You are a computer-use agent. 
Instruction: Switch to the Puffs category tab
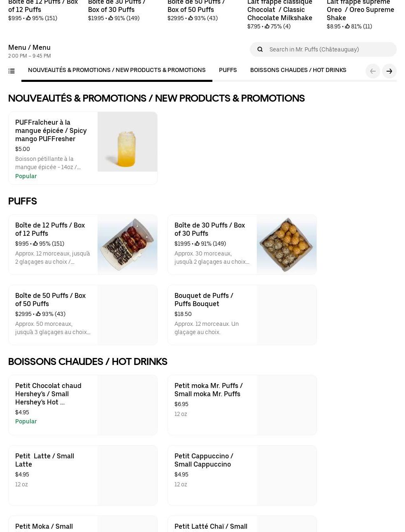tap(228, 70)
